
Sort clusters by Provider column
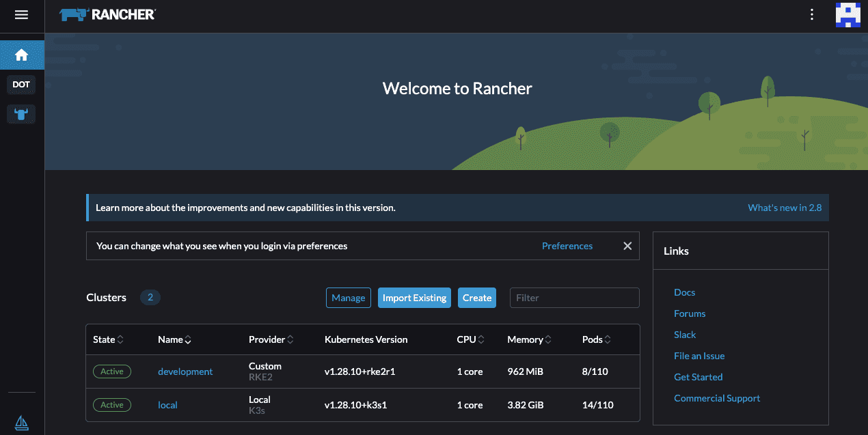(271, 339)
